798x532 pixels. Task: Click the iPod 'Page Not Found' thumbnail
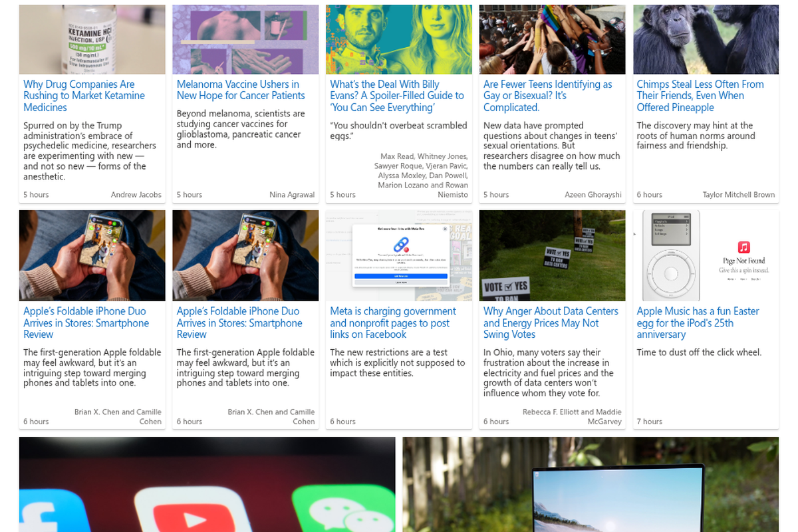click(x=706, y=255)
